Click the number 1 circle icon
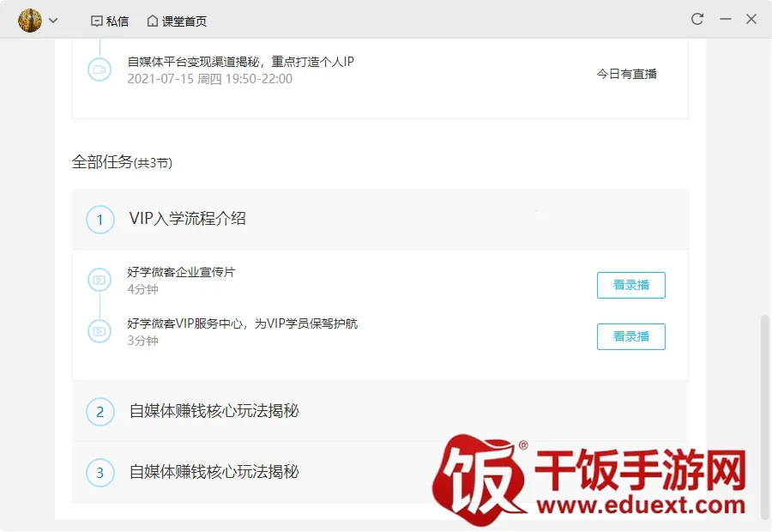Screen dimensions: 772x532 click(100, 220)
